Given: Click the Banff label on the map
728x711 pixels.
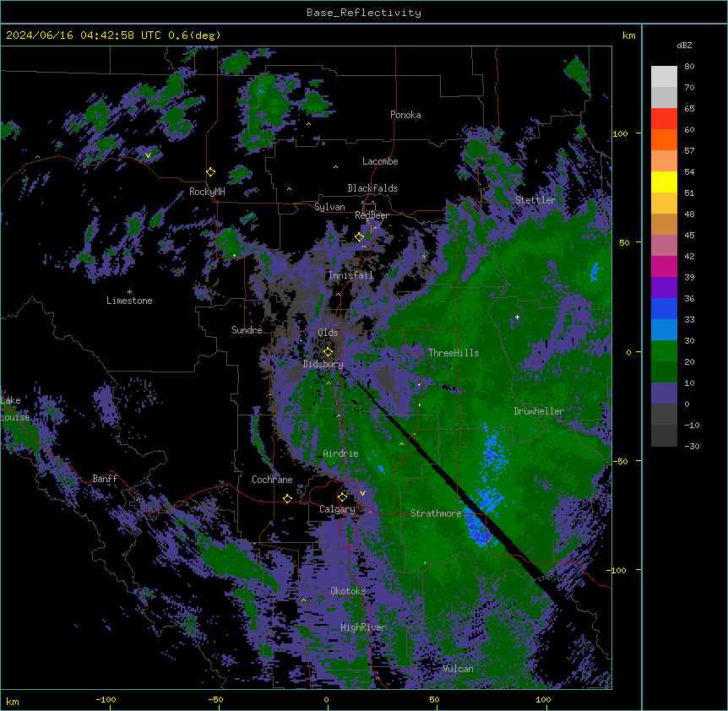Looking at the screenshot, I should point(105,479).
